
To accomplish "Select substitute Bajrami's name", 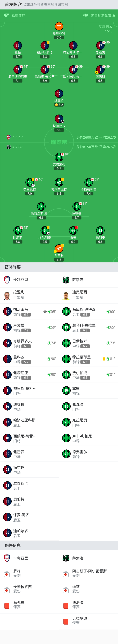I will [x=80, y=341].
